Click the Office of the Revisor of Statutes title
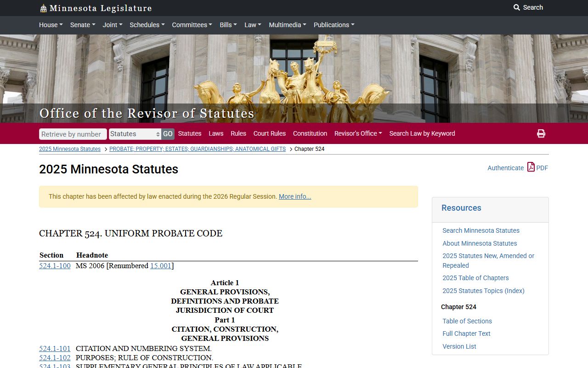588x368 pixels. (147, 113)
